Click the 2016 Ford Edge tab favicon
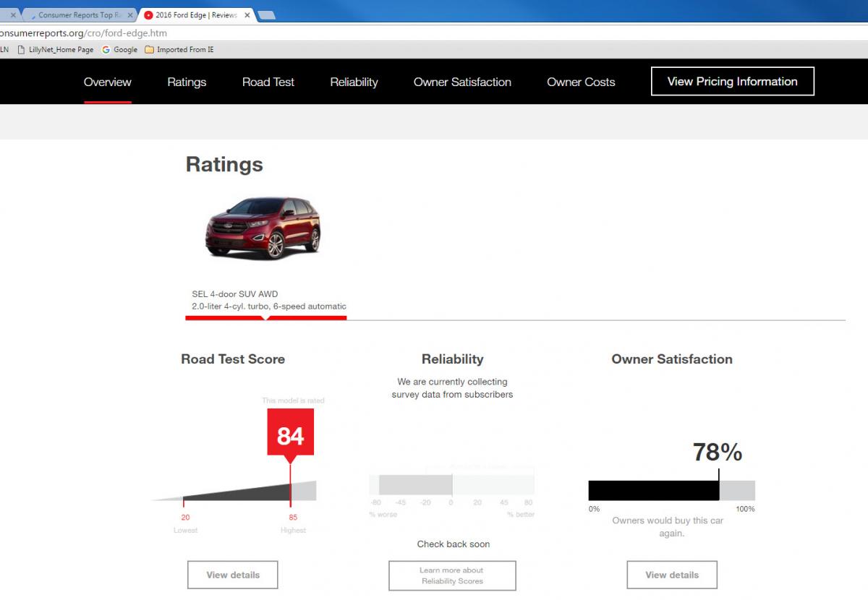Image resolution: width=868 pixels, height=600 pixels. tap(148, 15)
